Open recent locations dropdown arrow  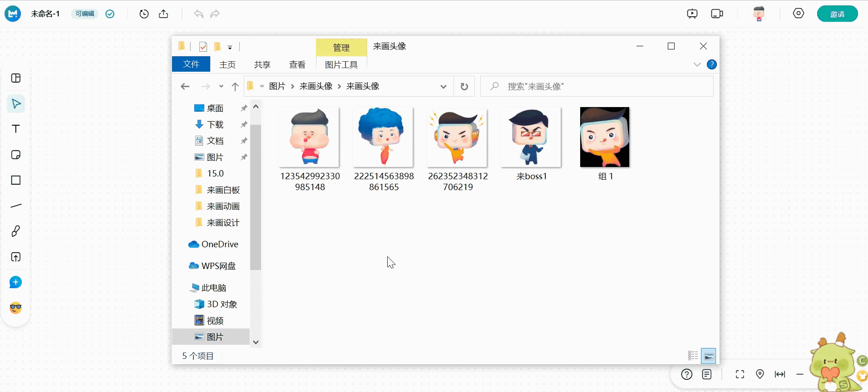pyautogui.click(x=221, y=86)
